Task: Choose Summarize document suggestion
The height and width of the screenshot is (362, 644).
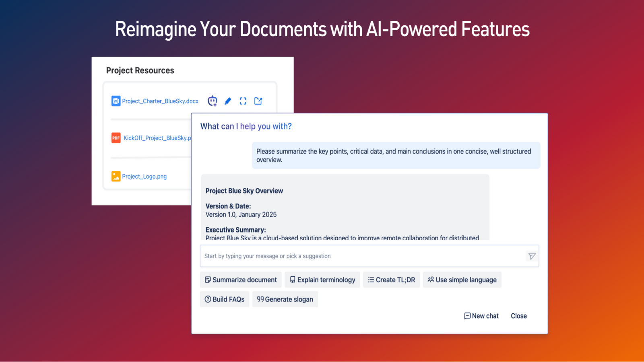Action: click(x=241, y=280)
